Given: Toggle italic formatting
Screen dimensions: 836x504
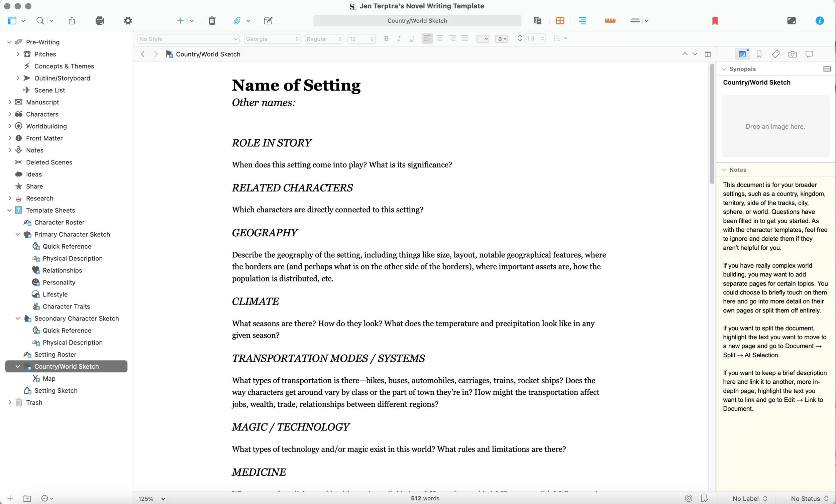Looking at the screenshot, I should pyautogui.click(x=399, y=39).
